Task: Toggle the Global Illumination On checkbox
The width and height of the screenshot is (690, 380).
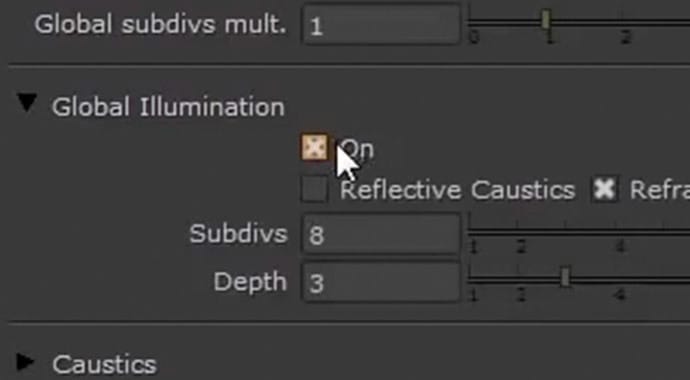Action: (315, 147)
